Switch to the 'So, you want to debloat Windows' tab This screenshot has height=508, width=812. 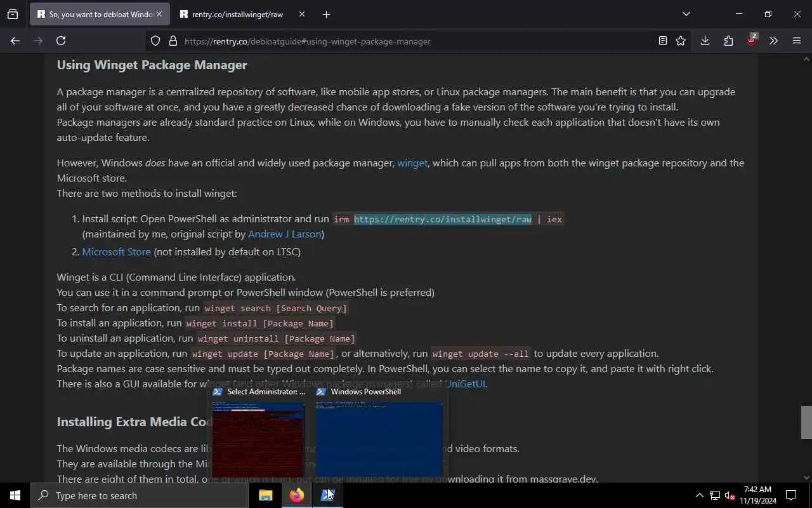coord(100,14)
